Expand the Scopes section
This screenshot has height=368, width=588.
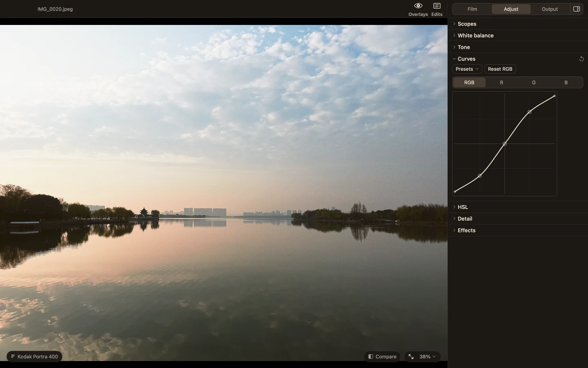coord(518,24)
